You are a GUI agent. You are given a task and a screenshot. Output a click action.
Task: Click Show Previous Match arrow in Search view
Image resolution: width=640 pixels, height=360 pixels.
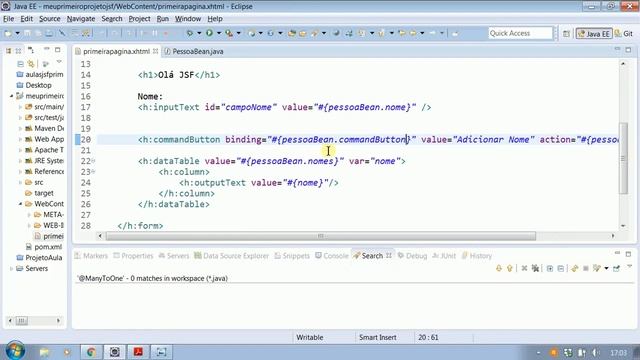(509, 268)
